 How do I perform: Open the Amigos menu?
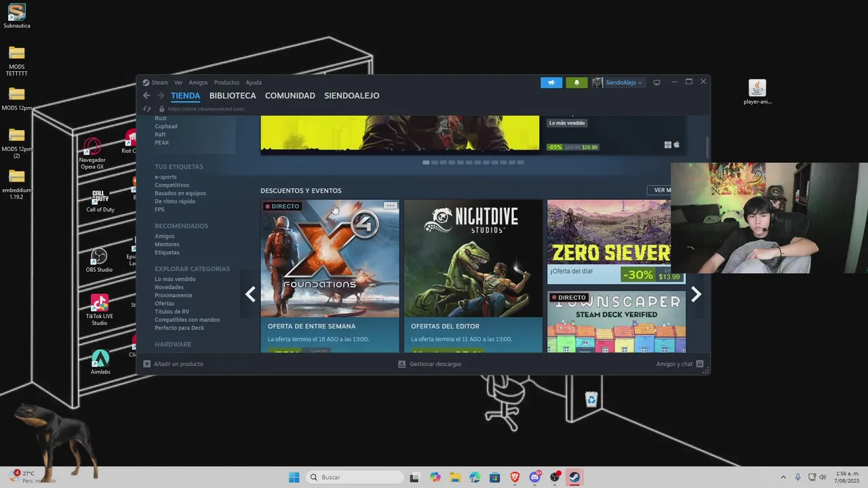199,83
